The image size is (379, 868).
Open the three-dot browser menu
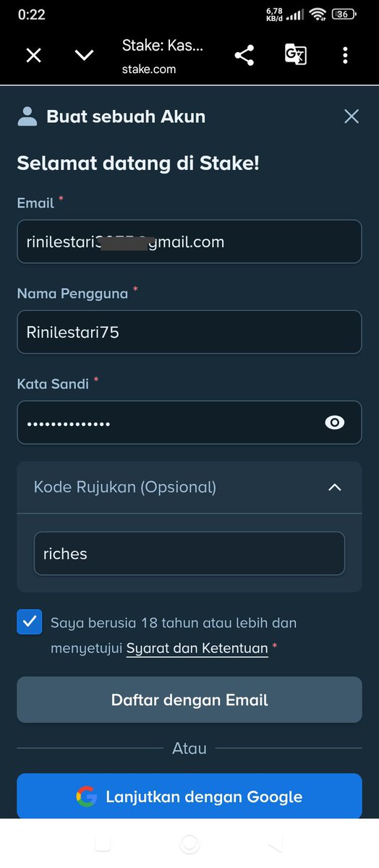pos(345,55)
